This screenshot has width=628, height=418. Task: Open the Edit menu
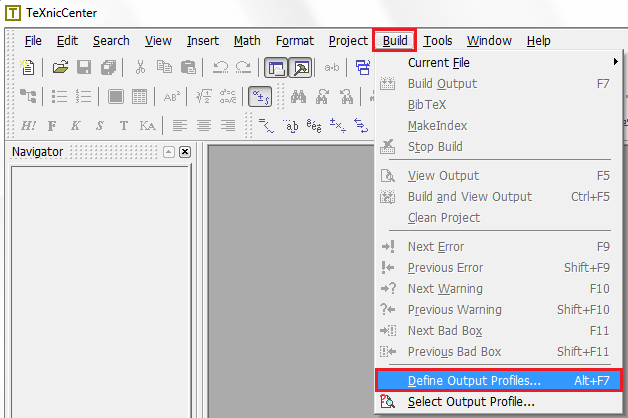(x=67, y=41)
